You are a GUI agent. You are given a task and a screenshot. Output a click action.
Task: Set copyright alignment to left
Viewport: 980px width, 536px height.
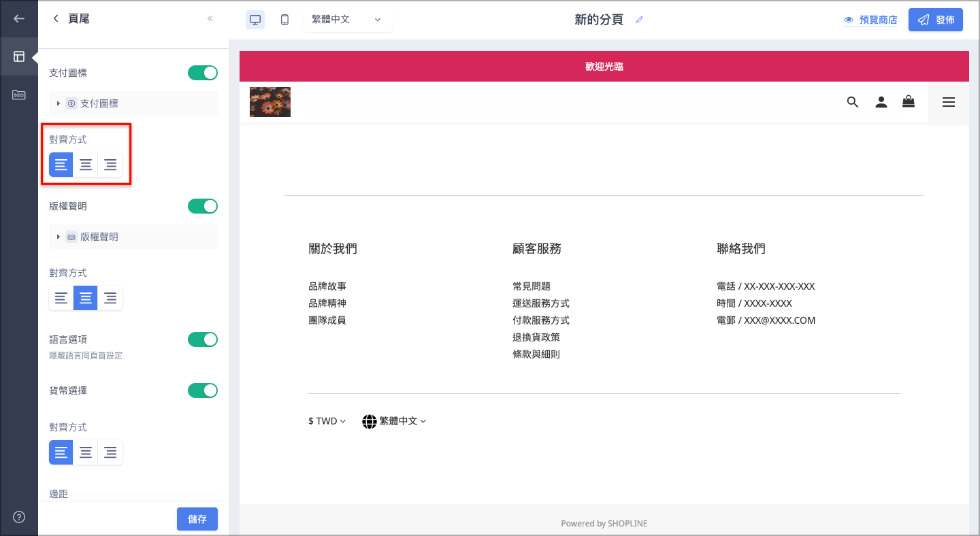tap(61, 298)
